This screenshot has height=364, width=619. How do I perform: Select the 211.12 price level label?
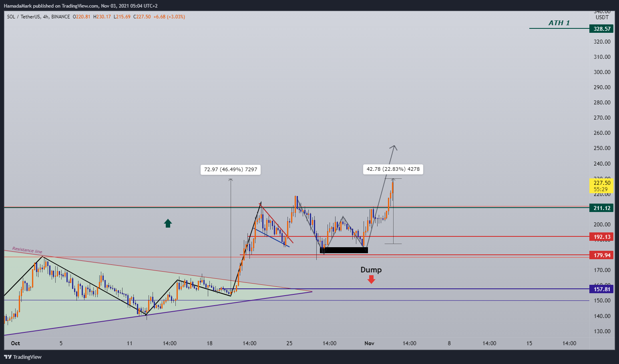[x=602, y=208]
